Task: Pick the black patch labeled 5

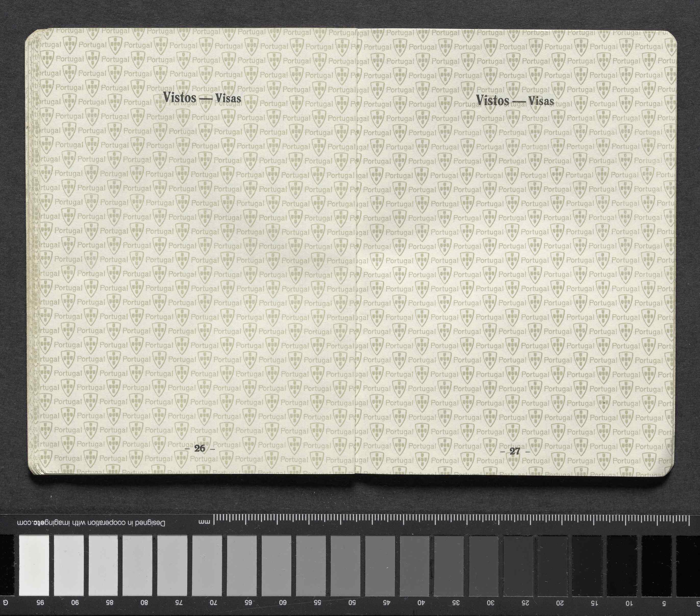Action: tap(657, 566)
